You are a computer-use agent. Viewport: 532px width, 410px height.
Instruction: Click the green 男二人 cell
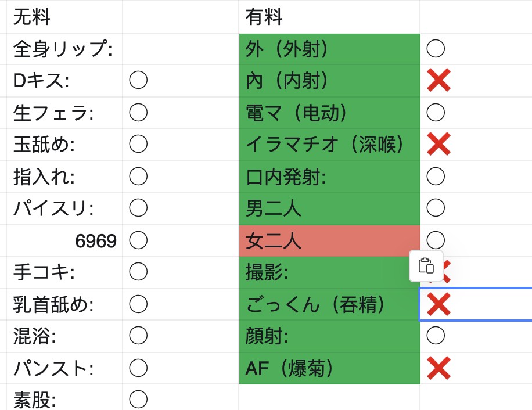(329, 208)
